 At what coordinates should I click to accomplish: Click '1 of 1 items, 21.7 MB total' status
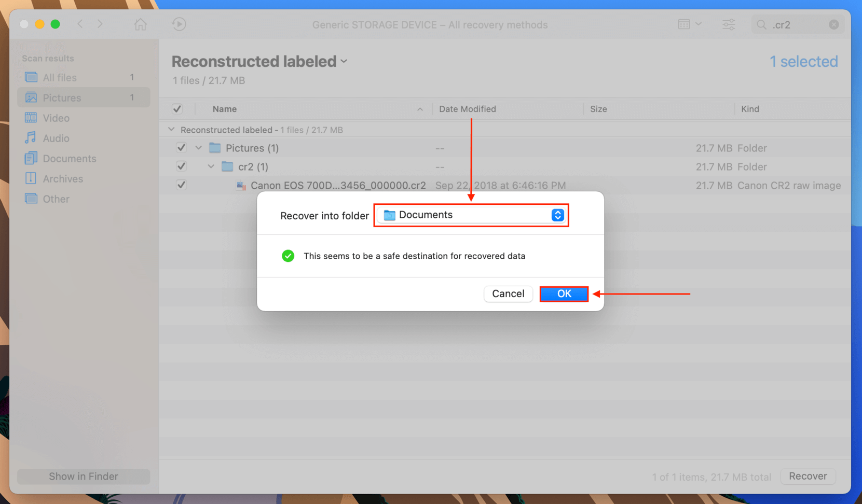coord(712,477)
